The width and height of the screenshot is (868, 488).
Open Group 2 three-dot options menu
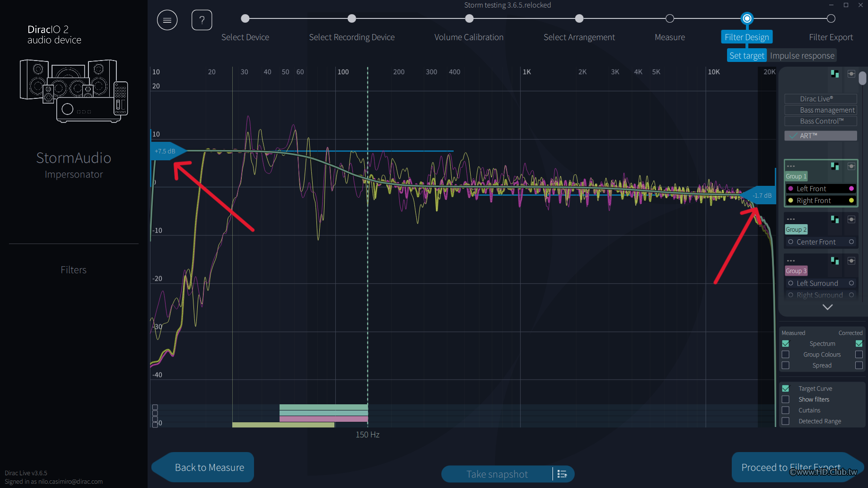791,219
